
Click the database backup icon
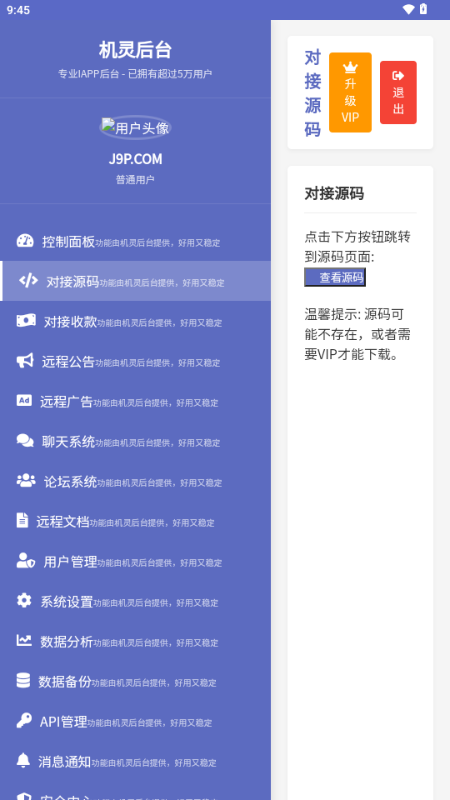point(23,680)
